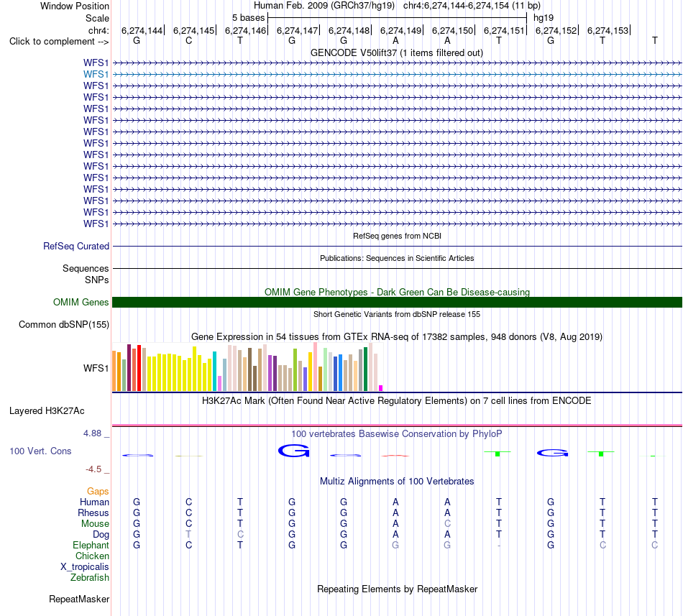683x616 pixels.
Task: Click the 'Publications: Sequences in Scientific Articles' title
Action: [397, 258]
